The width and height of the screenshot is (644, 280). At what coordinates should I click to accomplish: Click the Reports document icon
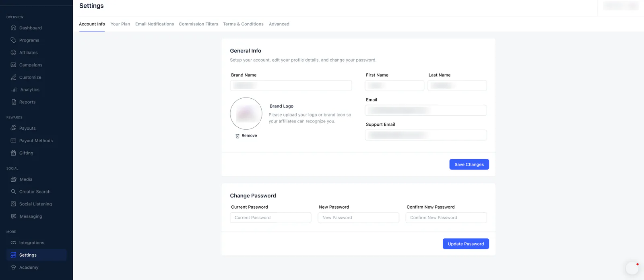coord(14,102)
